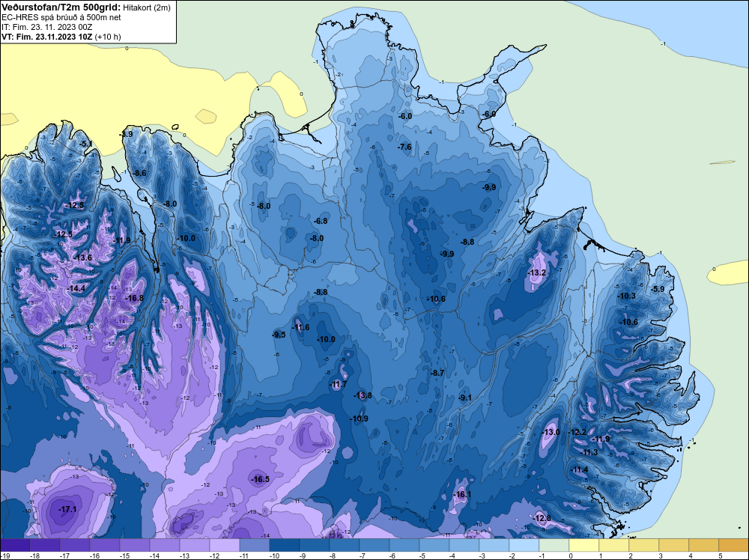Select the -11.3 temperature label
Image resolution: width=749 pixels, height=560 pixels.
589,453
